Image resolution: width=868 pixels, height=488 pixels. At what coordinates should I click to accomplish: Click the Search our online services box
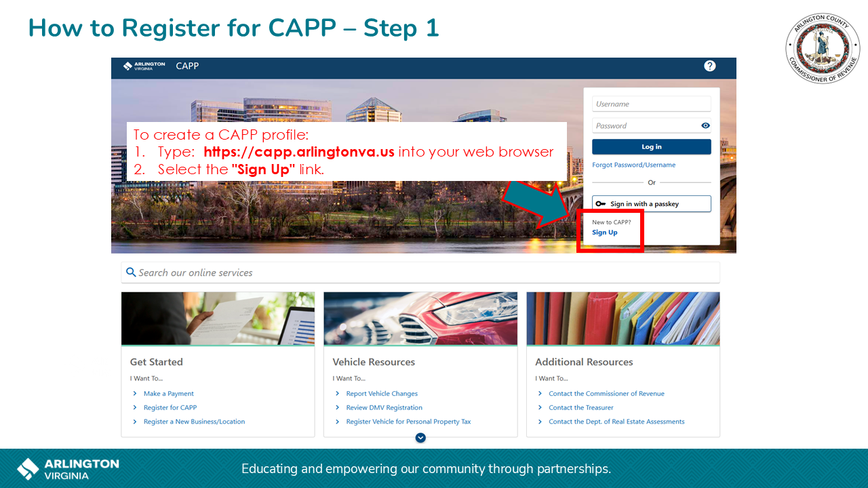[x=420, y=272]
